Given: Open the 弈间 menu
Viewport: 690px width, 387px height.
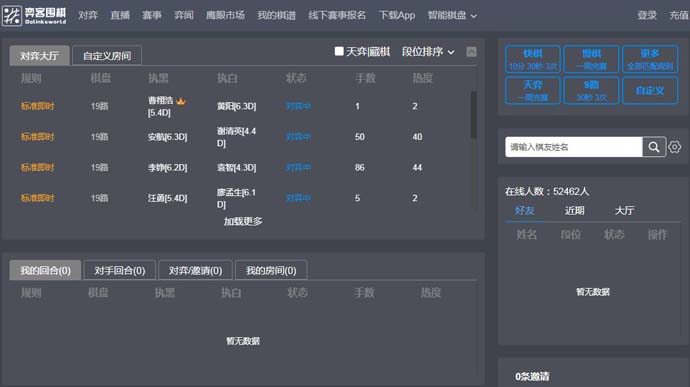Looking at the screenshot, I should click(184, 15).
